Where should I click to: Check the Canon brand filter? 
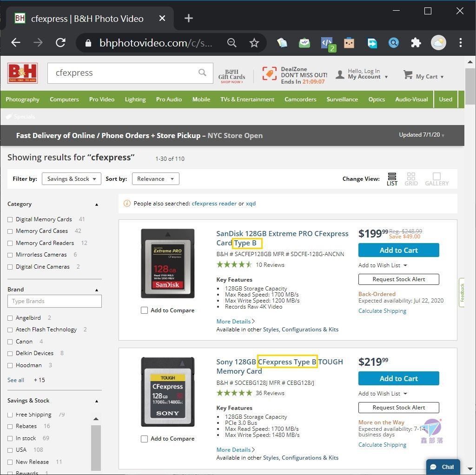pos(10,342)
